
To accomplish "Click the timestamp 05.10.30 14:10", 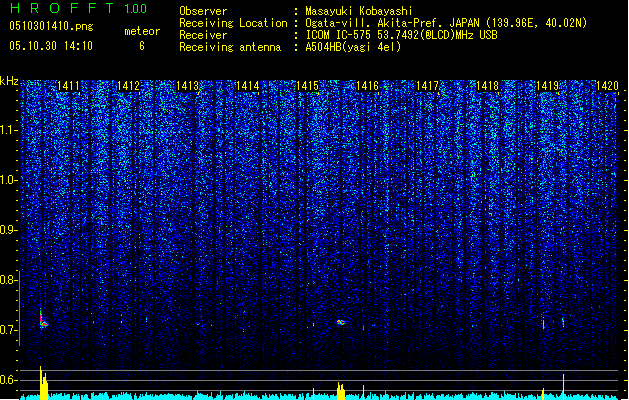I will click(x=51, y=46).
